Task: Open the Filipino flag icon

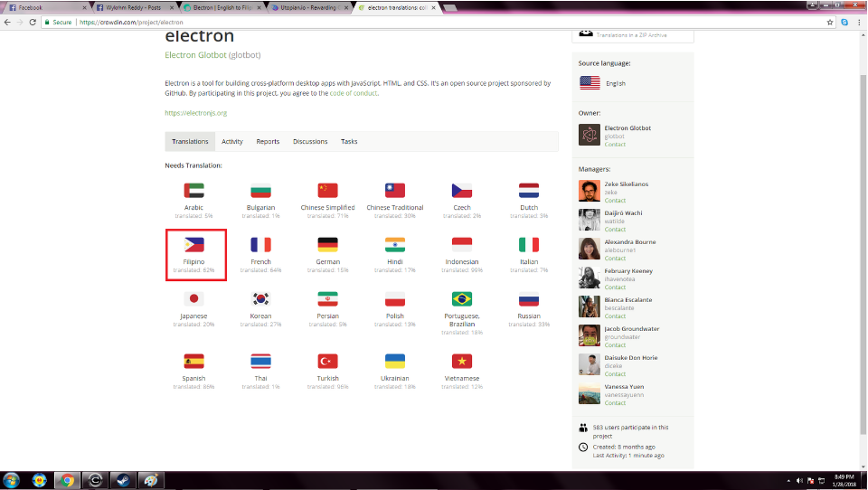Action: tap(193, 245)
